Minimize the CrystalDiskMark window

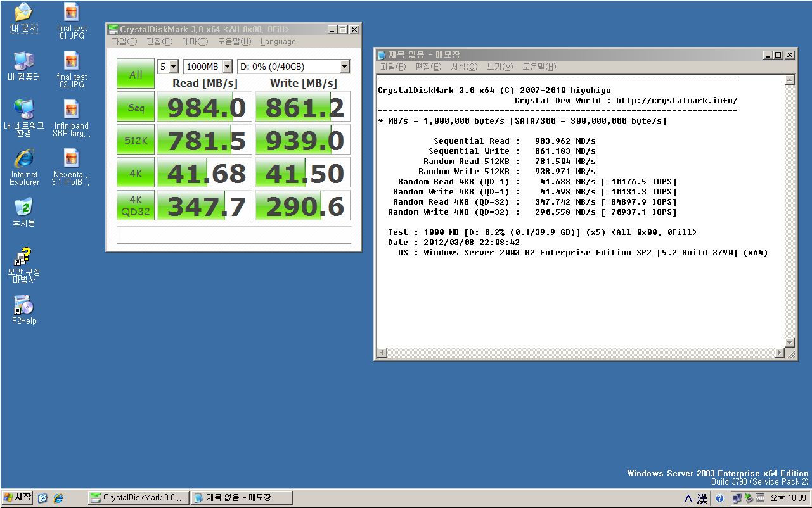333,29
